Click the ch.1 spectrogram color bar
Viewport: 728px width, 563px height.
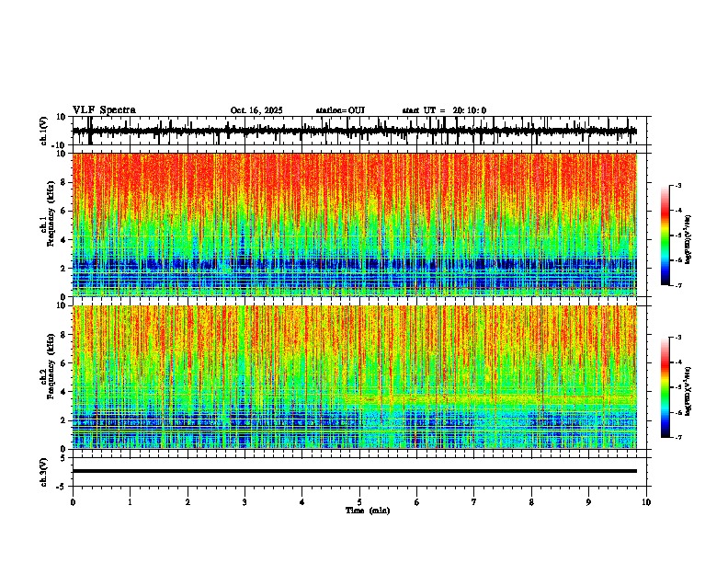pos(665,236)
